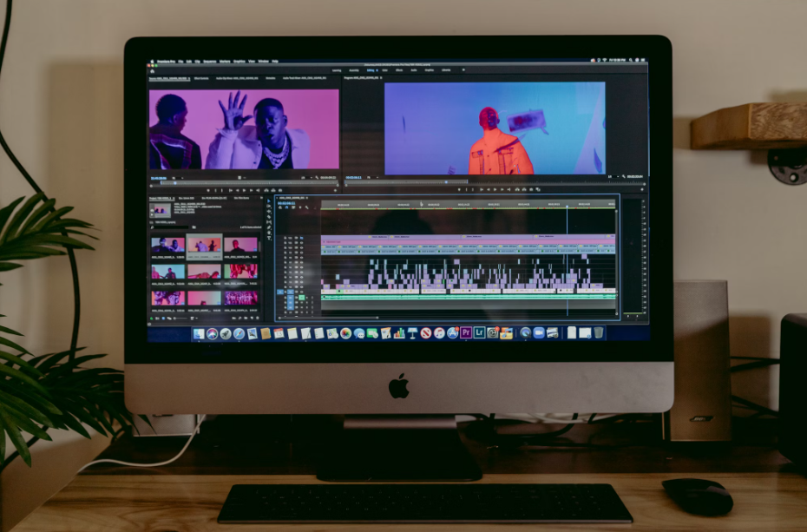The width and height of the screenshot is (807, 532).
Task: Toggle blue source patch indicator beside V1
Action: (x=280, y=292)
